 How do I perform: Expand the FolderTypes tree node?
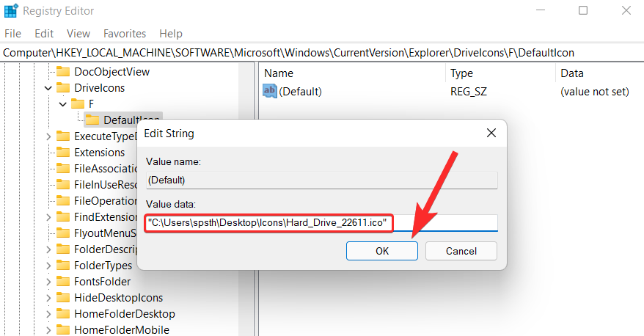(x=48, y=266)
